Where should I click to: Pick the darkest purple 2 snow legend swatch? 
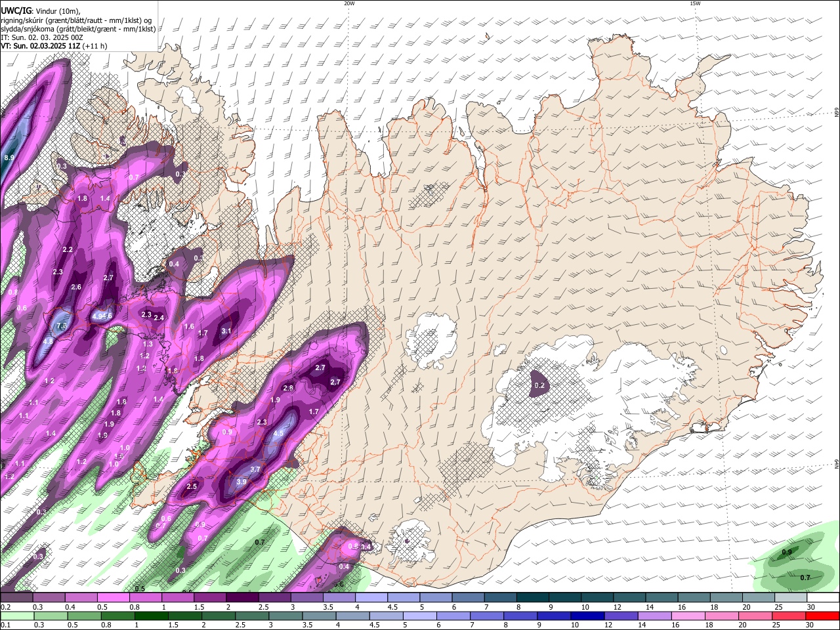(242, 597)
